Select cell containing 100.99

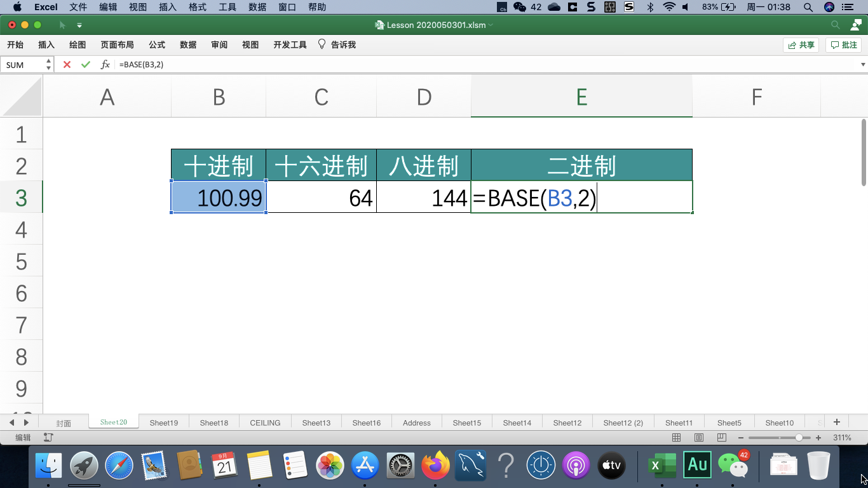219,197
